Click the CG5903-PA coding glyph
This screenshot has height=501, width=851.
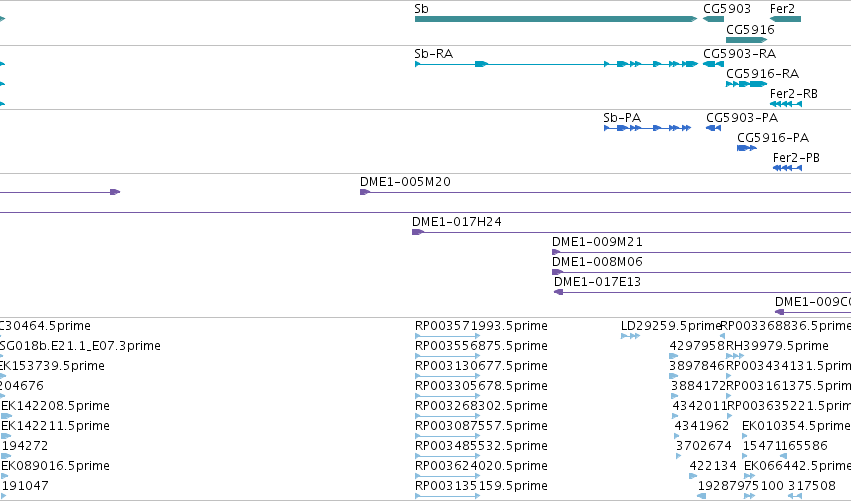click(713, 128)
